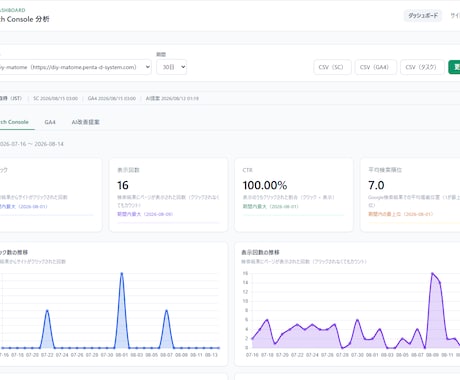The height and width of the screenshot is (380, 460).
Task: Export data with CSV (SC) button
Action: 332,67
